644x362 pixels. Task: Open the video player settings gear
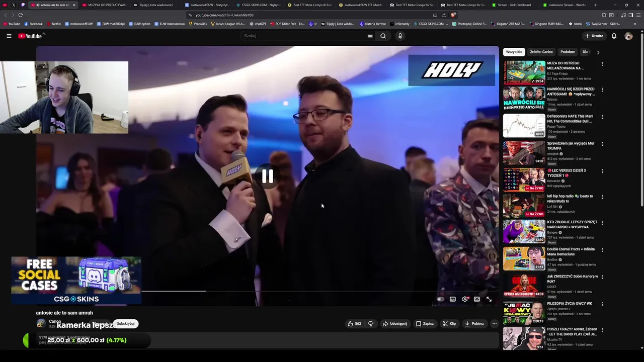465,299
